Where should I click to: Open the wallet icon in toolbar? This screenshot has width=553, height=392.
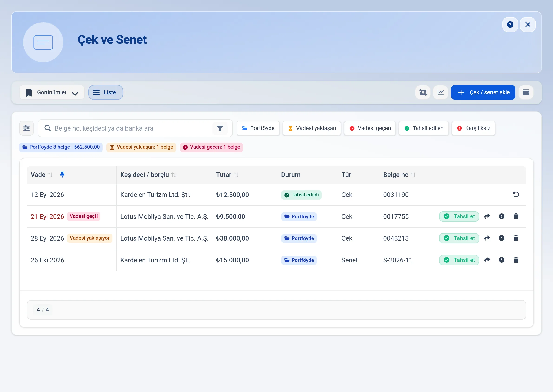point(526,92)
